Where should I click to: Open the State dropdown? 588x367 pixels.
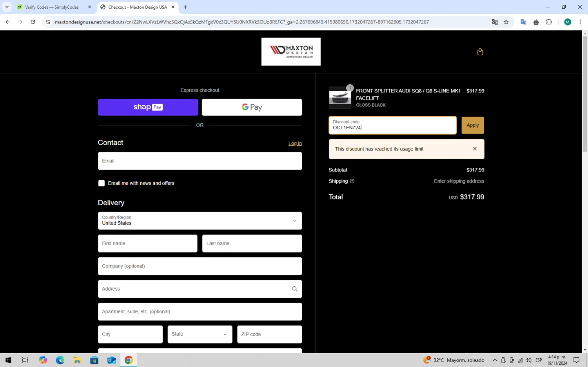tap(200, 334)
